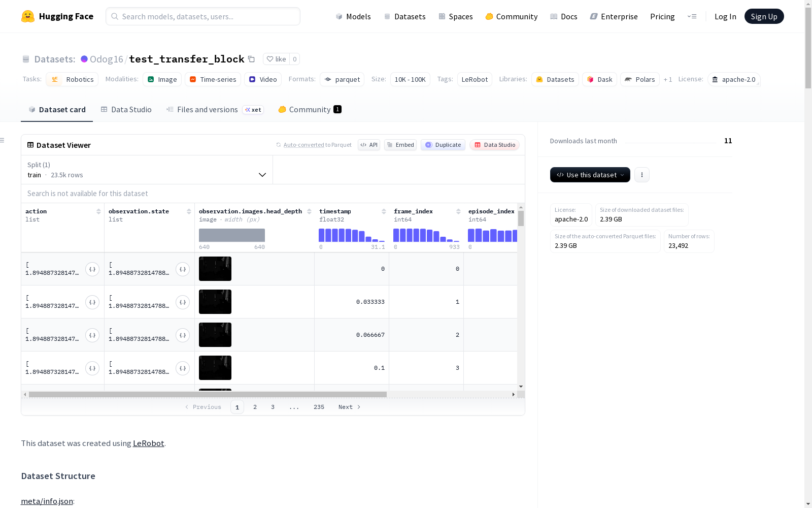
Task: Select the Robotics task tag
Action: [73, 79]
